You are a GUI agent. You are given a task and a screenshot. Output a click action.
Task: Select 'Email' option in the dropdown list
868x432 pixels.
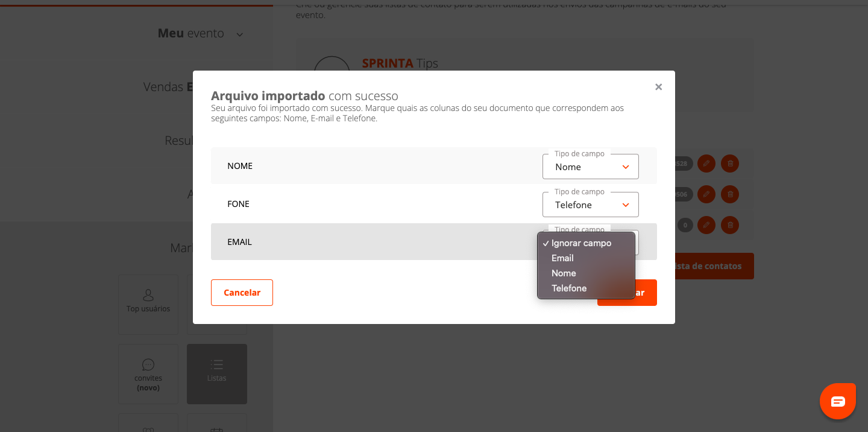tap(586, 258)
